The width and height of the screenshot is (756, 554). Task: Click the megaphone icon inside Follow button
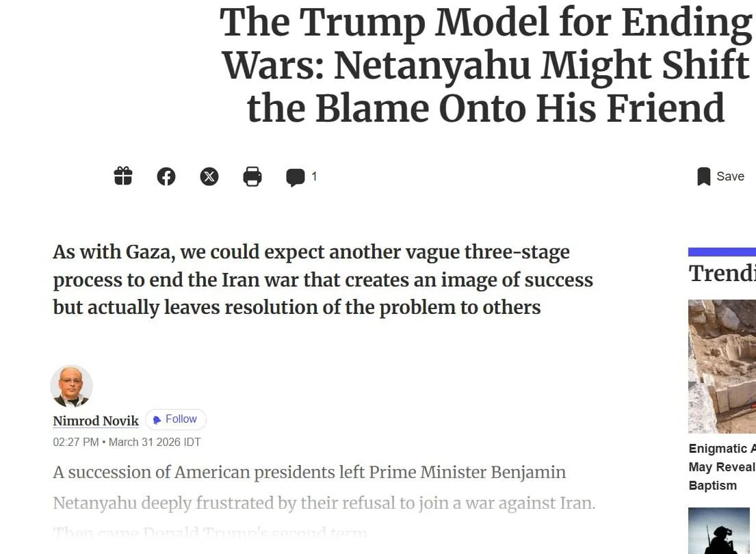[x=157, y=420]
